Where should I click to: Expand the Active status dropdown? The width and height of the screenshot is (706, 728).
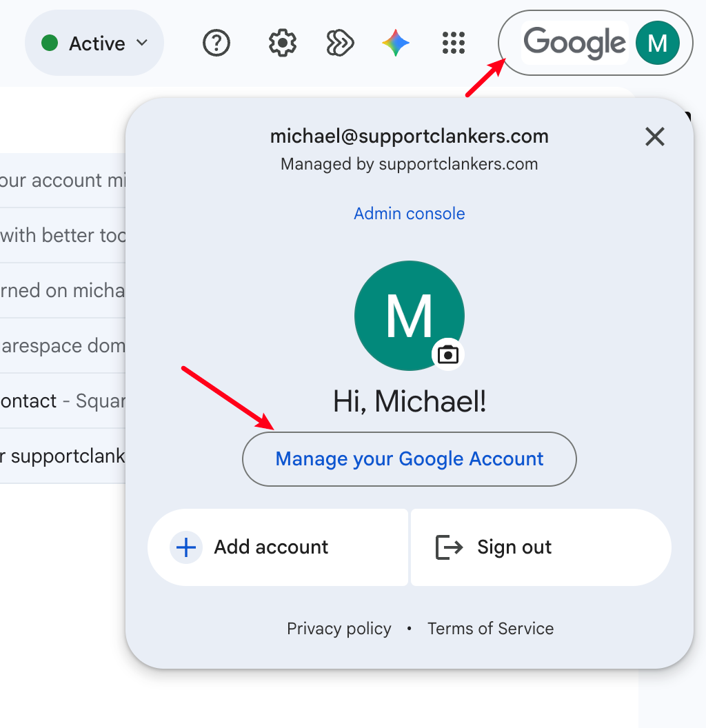(x=94, y=43)
